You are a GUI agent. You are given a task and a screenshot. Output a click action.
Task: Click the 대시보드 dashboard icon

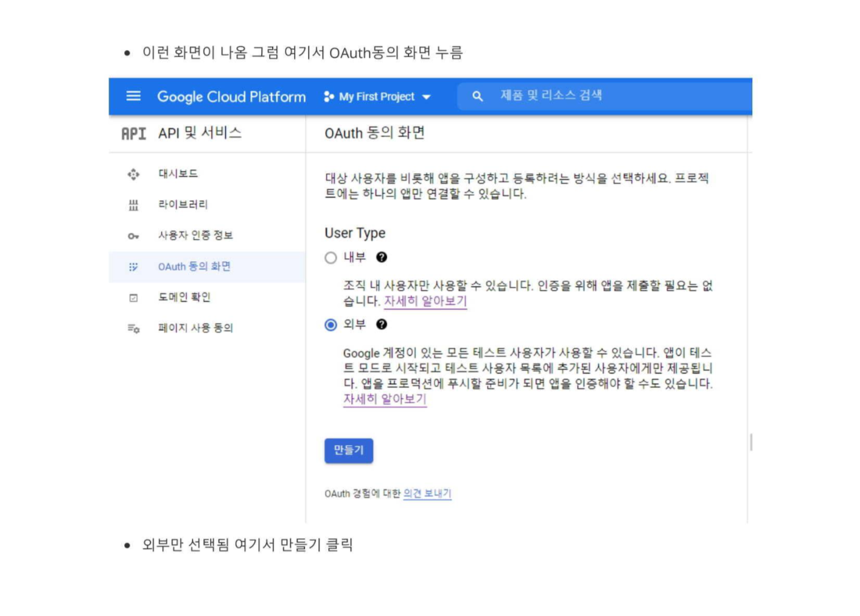click(133, 174)
